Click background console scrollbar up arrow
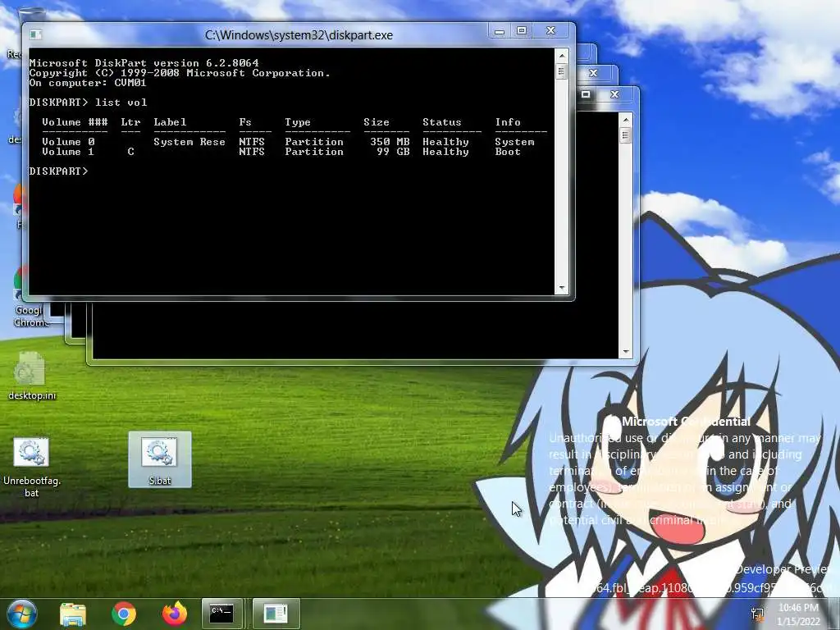 click(625, 119)
